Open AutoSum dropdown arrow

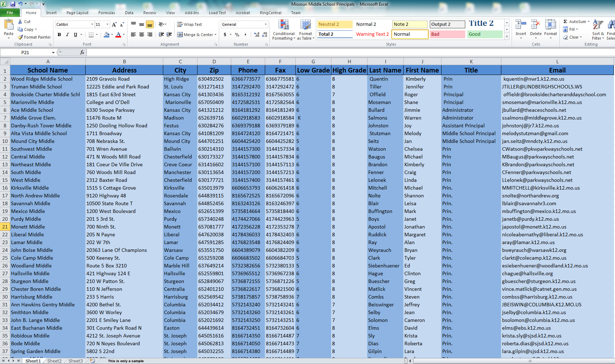tap(588, 22)
